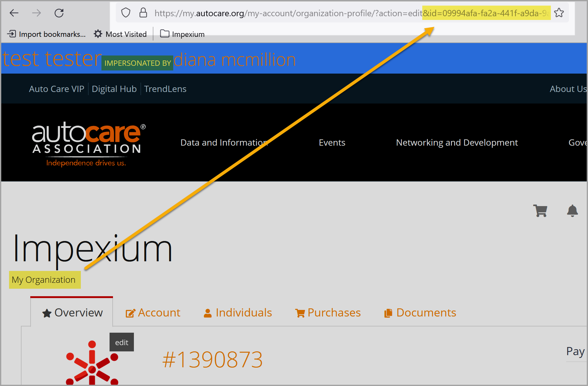Viewport: 588px width, 386px height.
Task: Open the notifications bell
Action: pos(572,211)
